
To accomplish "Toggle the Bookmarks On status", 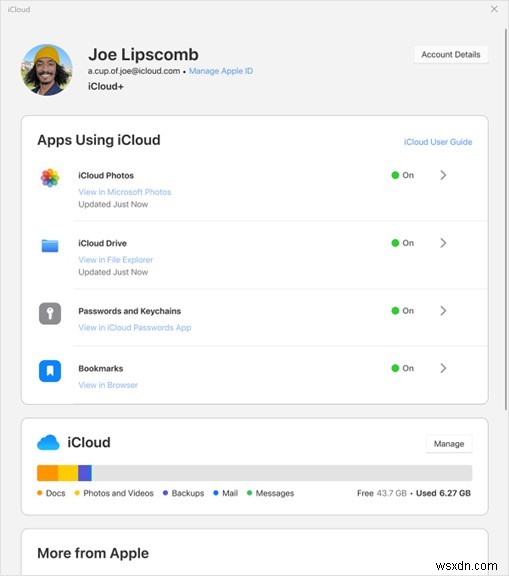I will point(402,368).
